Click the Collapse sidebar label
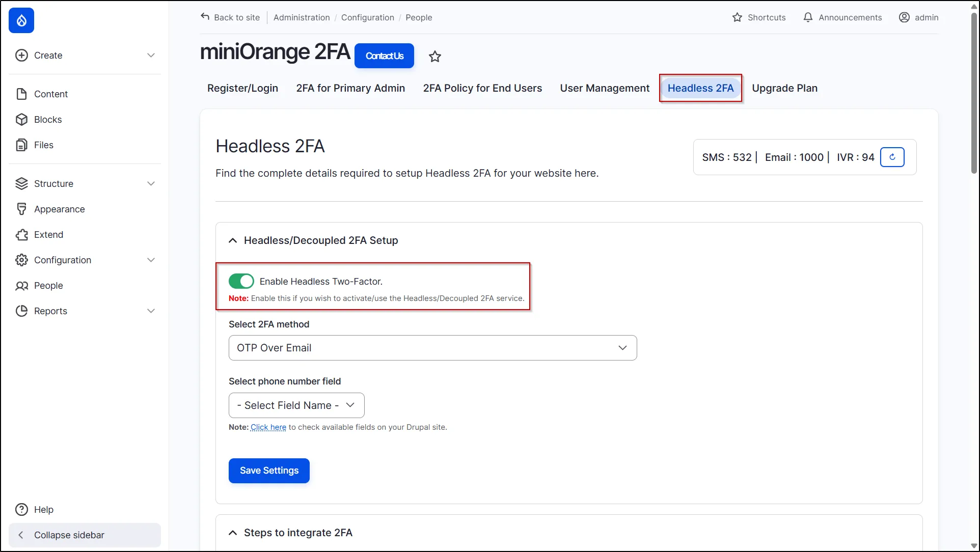 coord(69,535)
